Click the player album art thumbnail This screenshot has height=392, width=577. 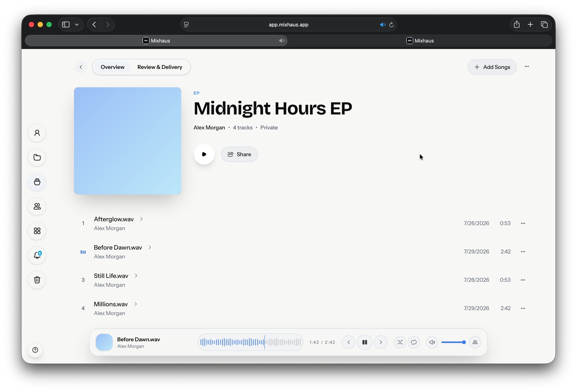(x=104, y=342)
